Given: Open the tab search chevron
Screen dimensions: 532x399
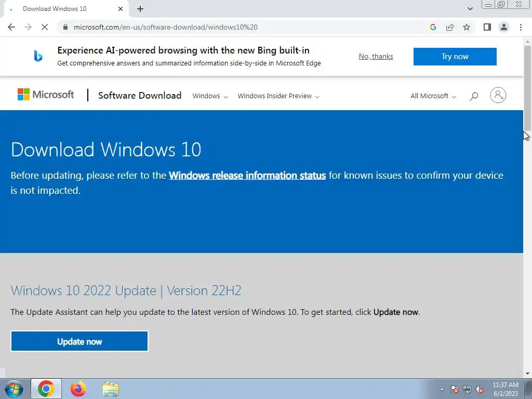Looking at the screenshot, I should (x=470, y=9).
